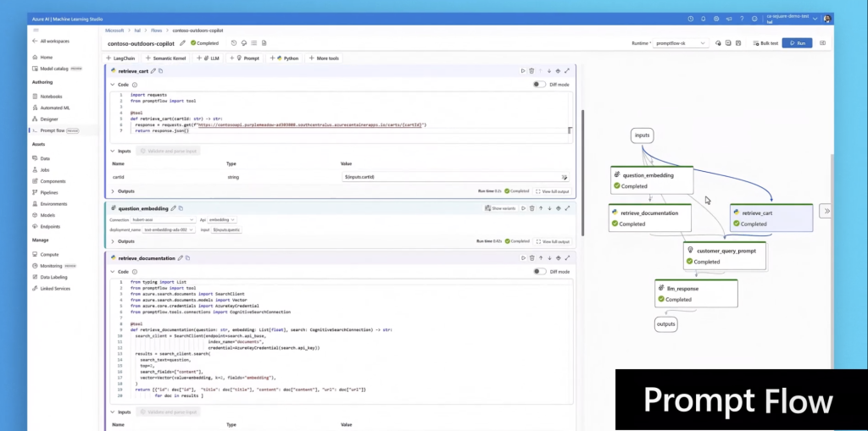Open the Api embedding dropdown

(x=222, y=219)
